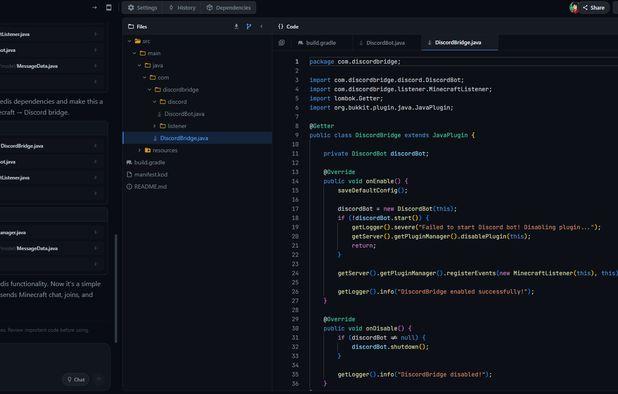Open the Dependencies tab
Viewport: 618px width, 394px height.
point(229,7)
